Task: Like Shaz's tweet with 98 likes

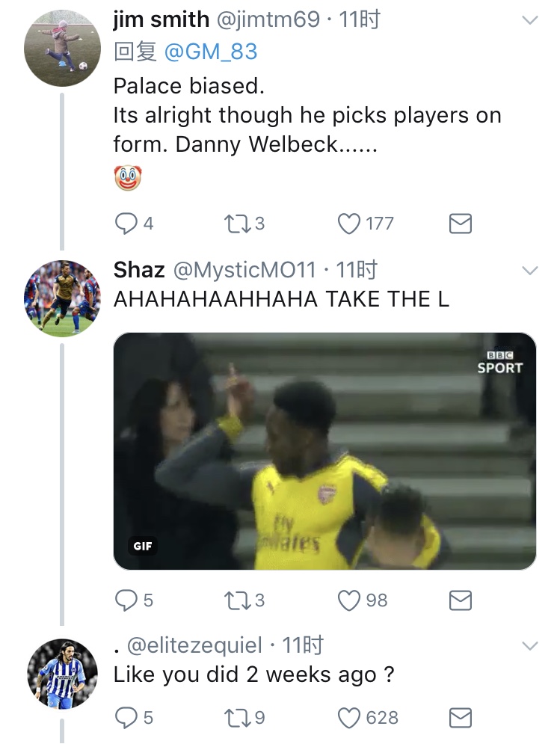Action: pos(349,600)
